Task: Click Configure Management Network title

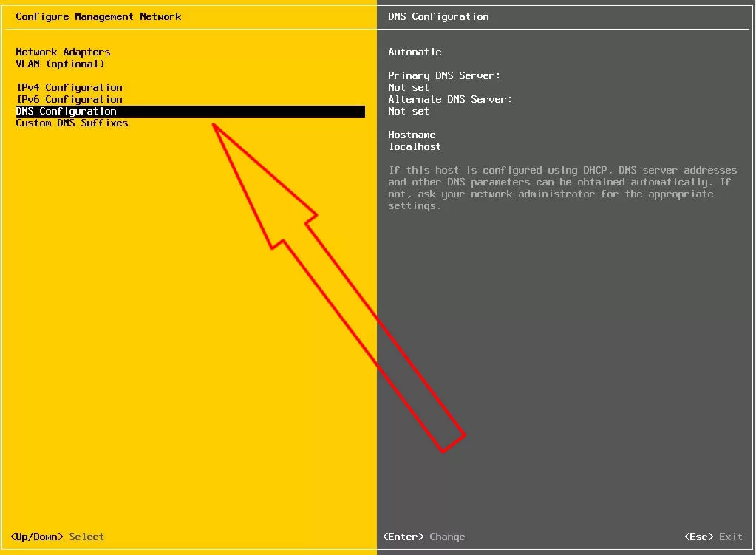Action: (x=98, y=16)
